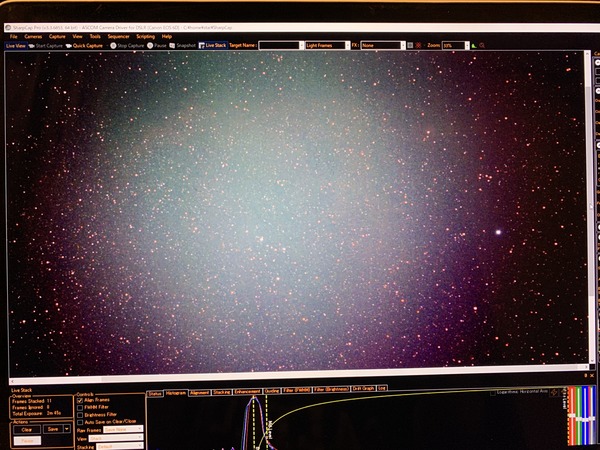Switch to the Filter (FWHM) tab
The width and height of the screenshot is (600, 450).
[x=297, y=390]
